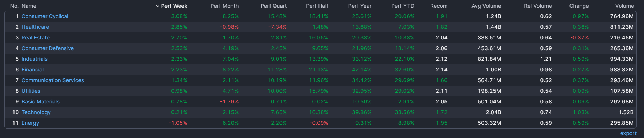
Task: Sort by Rel Volume column header
Action: point(538,6)
